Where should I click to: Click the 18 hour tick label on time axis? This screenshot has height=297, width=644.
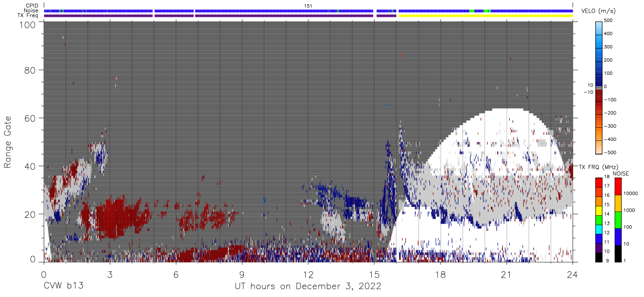click(441, 274)
